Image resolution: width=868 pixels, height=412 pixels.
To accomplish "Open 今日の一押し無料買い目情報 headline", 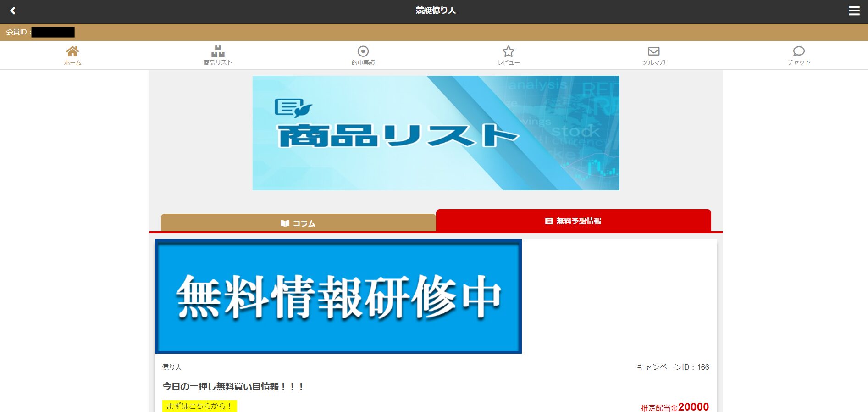I will pos(233,387).
